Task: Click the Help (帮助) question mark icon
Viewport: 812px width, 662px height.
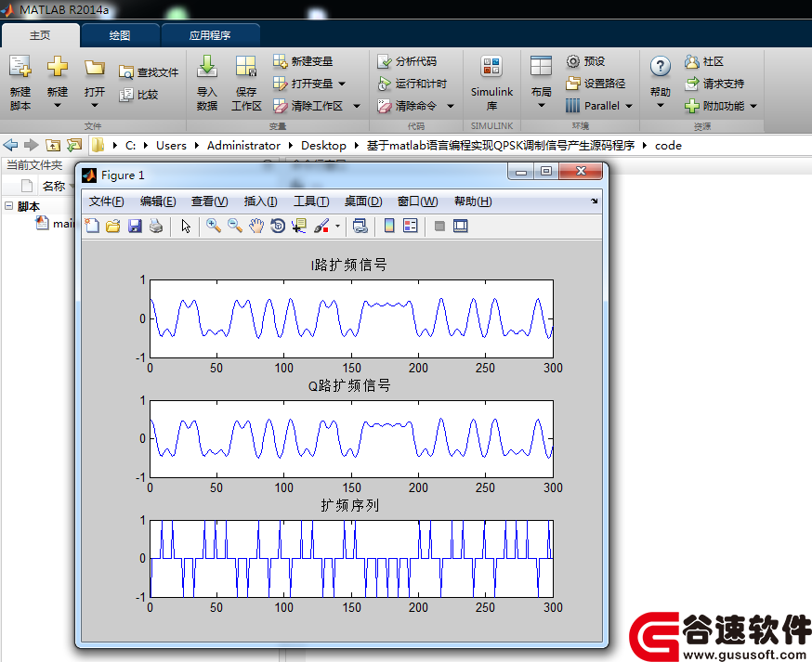Action: [661, 67]
